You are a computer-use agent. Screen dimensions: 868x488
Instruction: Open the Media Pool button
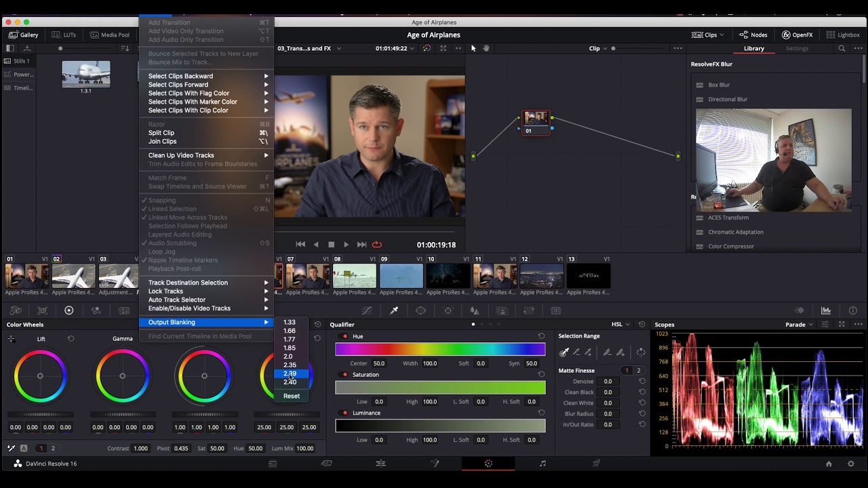110,35
